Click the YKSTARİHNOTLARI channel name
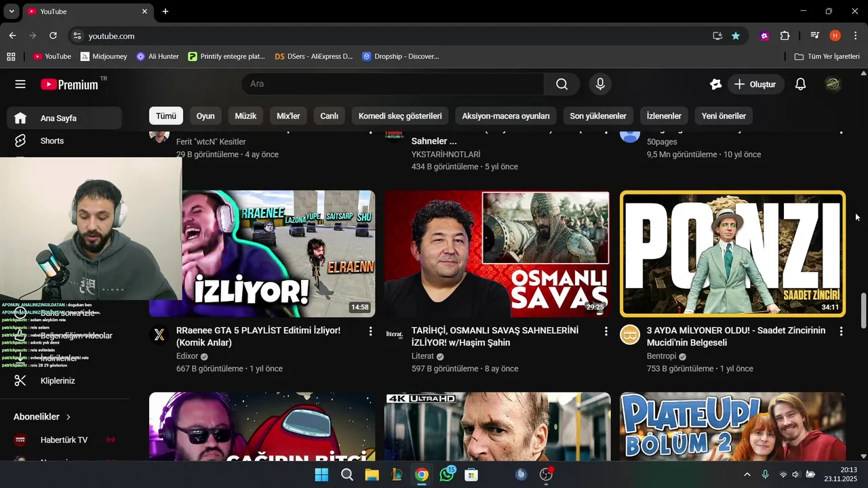868x488 pixels. 446,154
